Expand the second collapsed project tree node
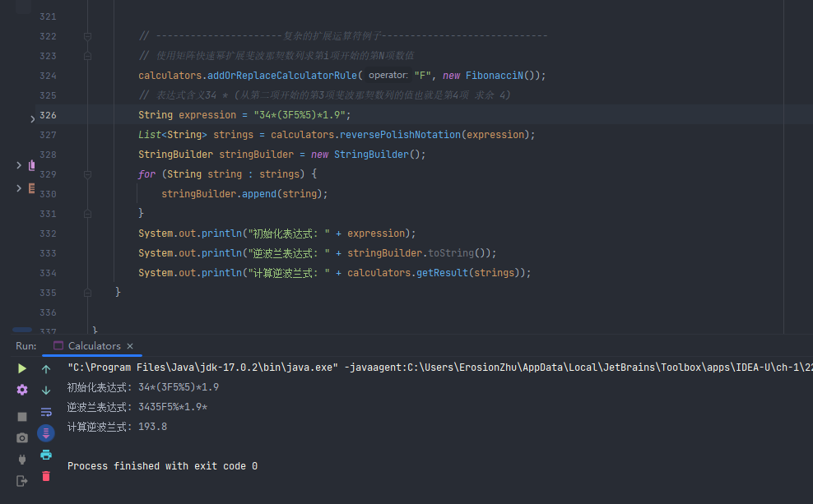The height and width of the screenshot is (504, 813). [19, 188]
